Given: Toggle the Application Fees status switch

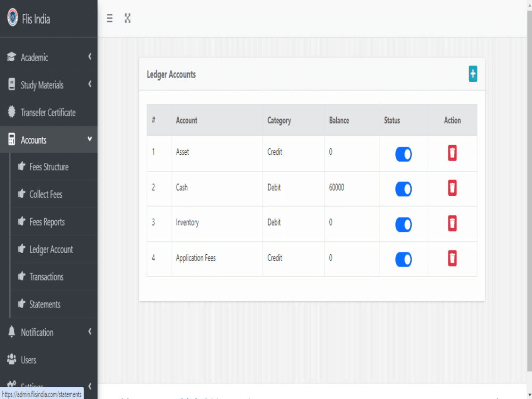Looking at the screenshot, I should pyautogui.click(x=403, y=260).
